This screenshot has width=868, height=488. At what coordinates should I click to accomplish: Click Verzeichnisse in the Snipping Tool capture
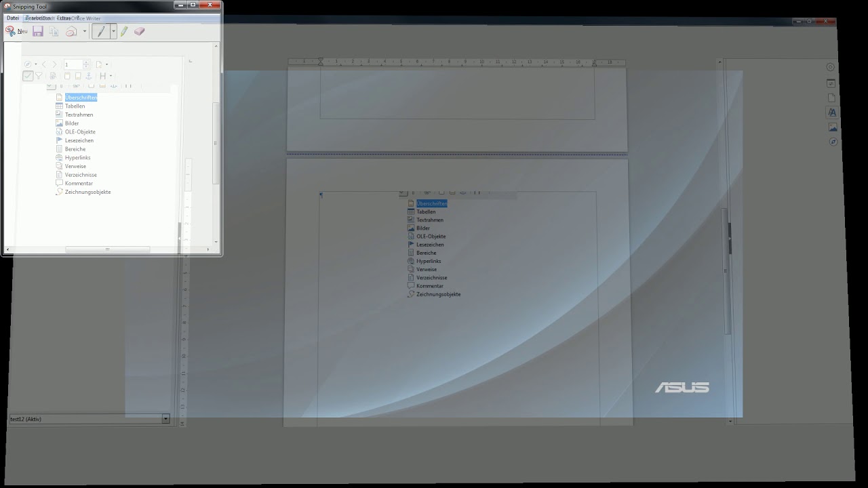click(x=81, y=175)
